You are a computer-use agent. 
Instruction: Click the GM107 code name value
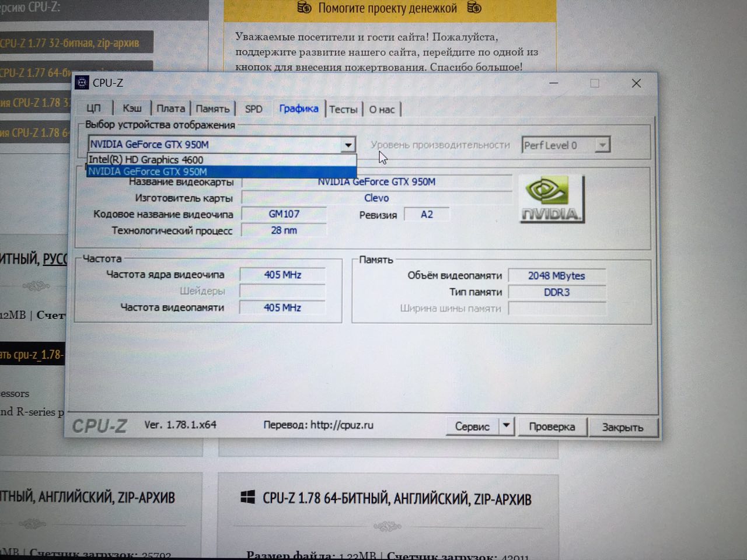tap(284, 214)
